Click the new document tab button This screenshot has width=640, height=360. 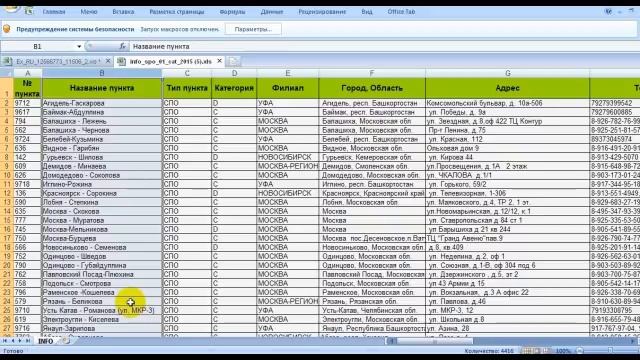click(x=233, y=62)
